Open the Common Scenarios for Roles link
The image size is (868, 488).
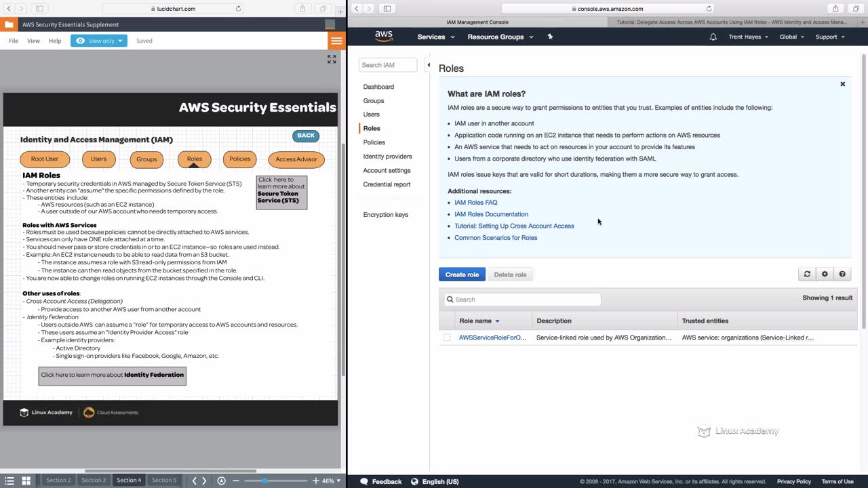[496, 238]
